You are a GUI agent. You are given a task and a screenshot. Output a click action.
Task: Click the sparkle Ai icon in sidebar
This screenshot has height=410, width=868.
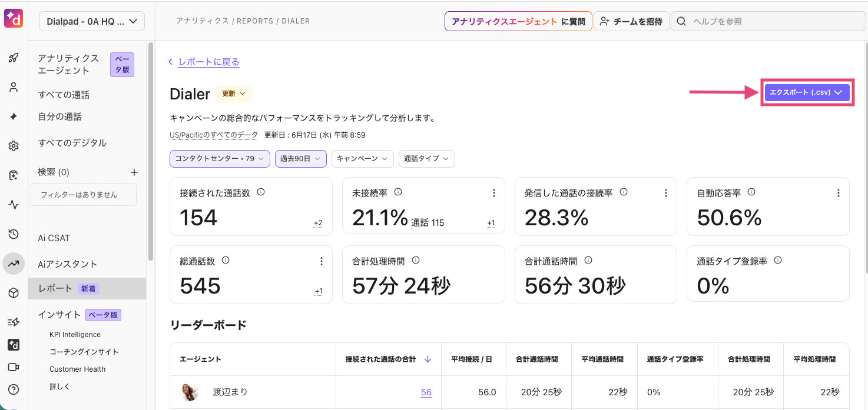(x=14, y=116)
